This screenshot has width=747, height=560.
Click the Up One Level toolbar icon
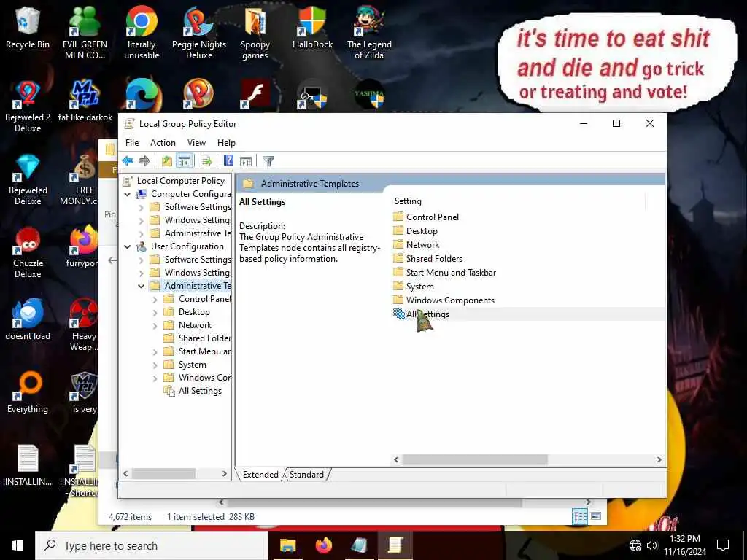[166, 161]
